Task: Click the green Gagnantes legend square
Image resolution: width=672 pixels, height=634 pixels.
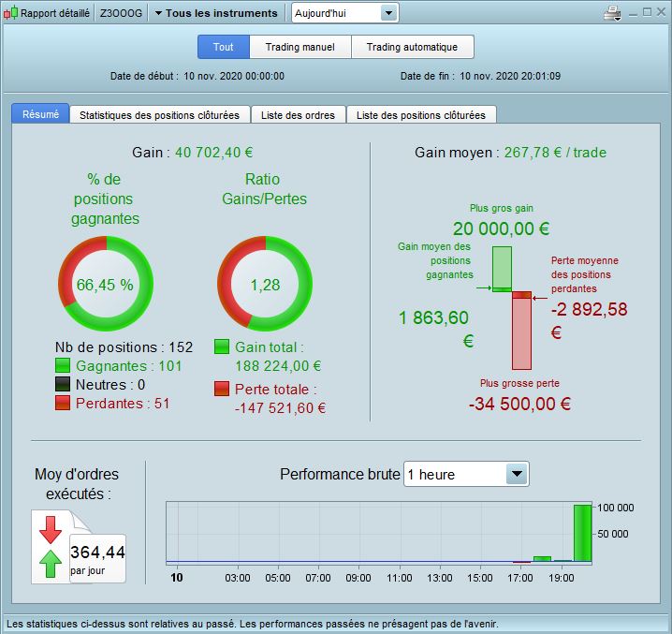Action: pos(63,365)
